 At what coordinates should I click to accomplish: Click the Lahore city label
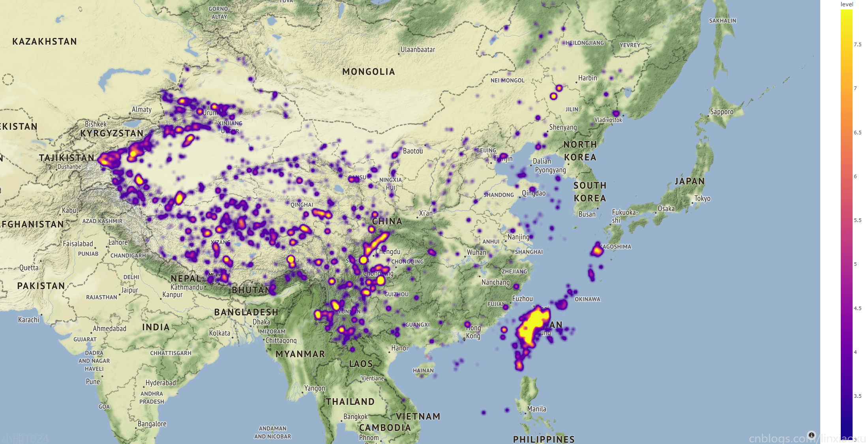click(118, 242)
